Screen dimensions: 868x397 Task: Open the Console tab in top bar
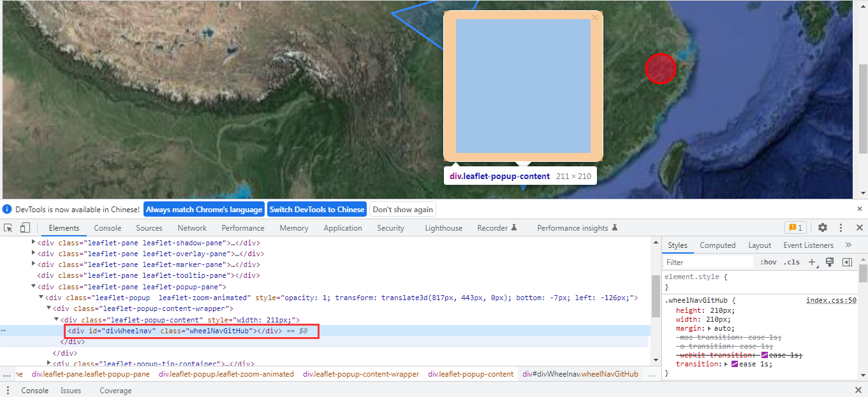(x=107, y=228)
